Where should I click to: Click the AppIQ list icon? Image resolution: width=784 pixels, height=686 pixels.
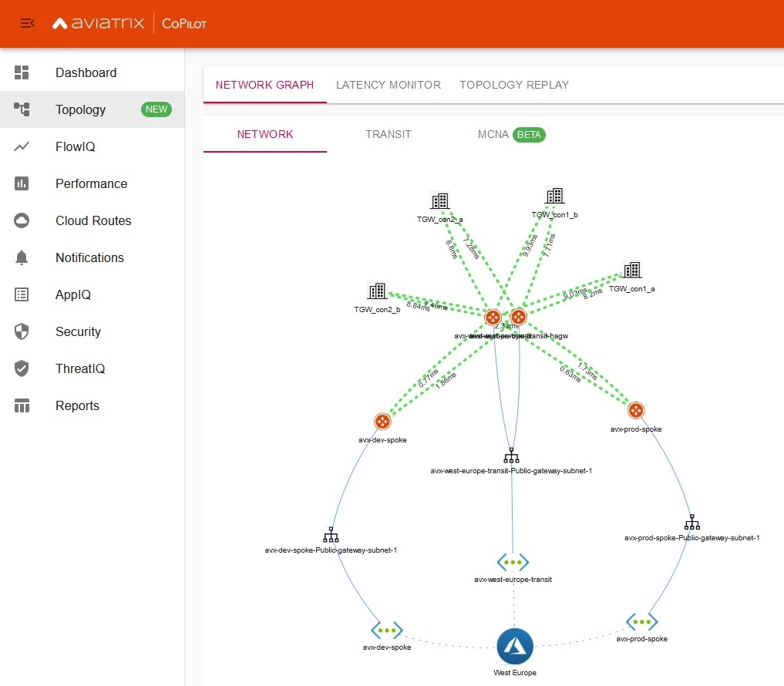22,294
